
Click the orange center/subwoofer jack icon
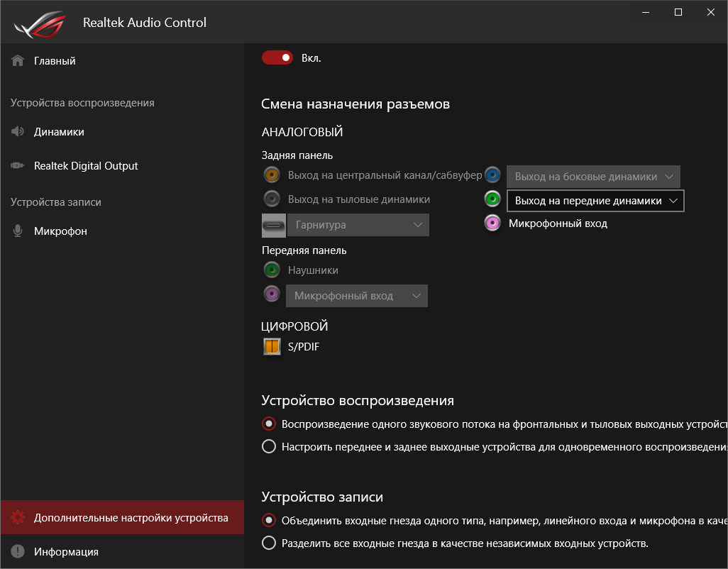[271, 175]
